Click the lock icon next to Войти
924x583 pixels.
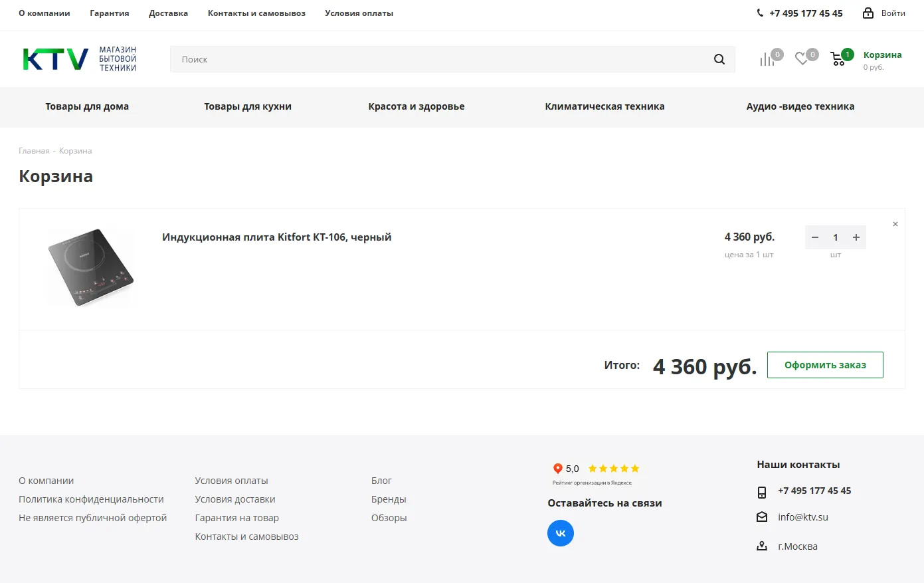tap(868, 13)
